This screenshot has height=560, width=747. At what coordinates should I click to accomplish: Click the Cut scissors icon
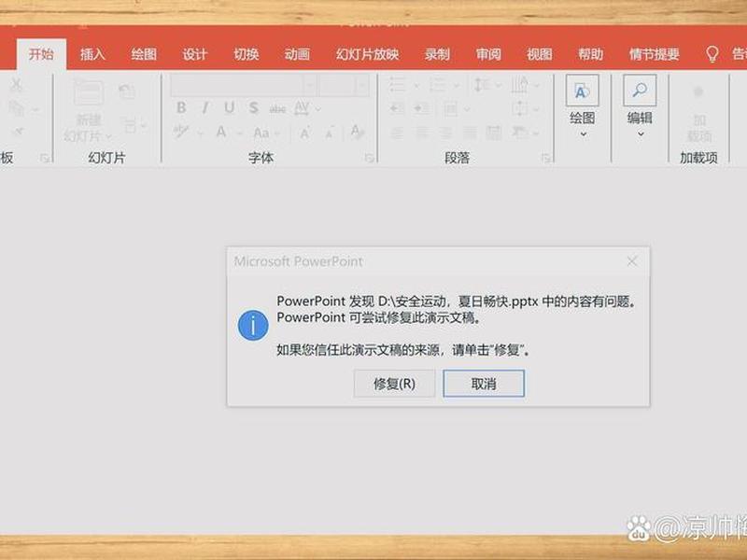tap(17, 85)
